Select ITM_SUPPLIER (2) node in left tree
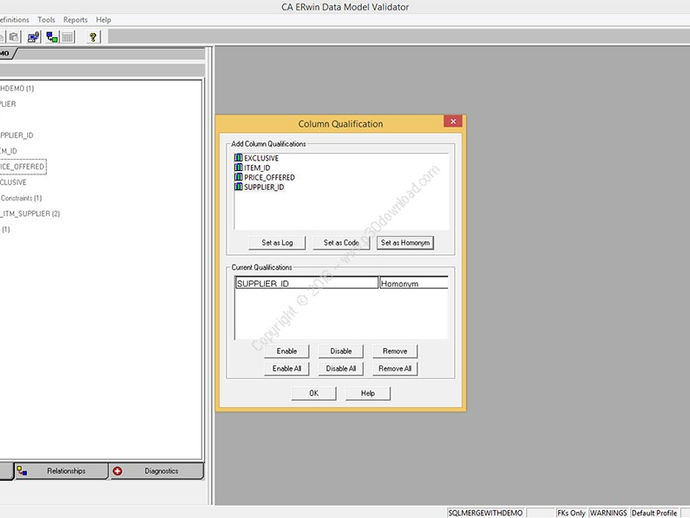This screenshot has width=690, height=518. (x=30, y=214)
